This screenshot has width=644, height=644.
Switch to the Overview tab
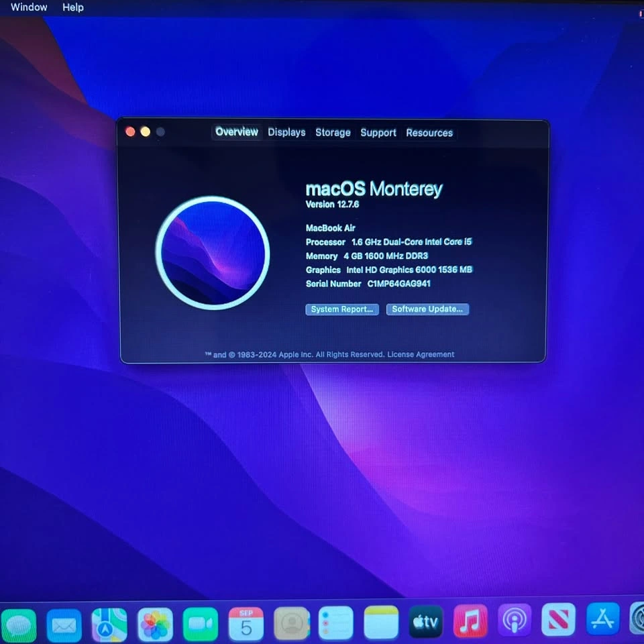pos(237,132)
